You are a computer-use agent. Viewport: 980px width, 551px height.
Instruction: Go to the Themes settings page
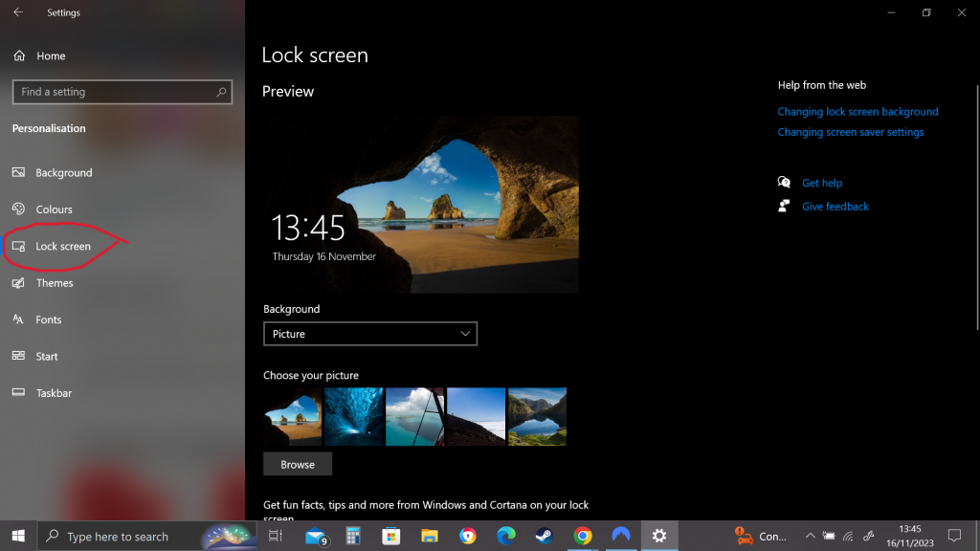point(54,283)
